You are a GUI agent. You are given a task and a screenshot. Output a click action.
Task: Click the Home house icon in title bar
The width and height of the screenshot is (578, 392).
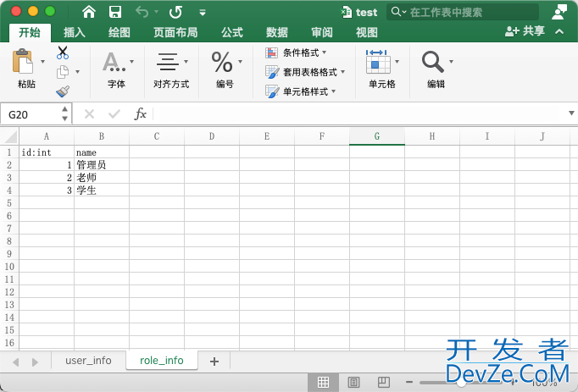(x=89, y=12)
